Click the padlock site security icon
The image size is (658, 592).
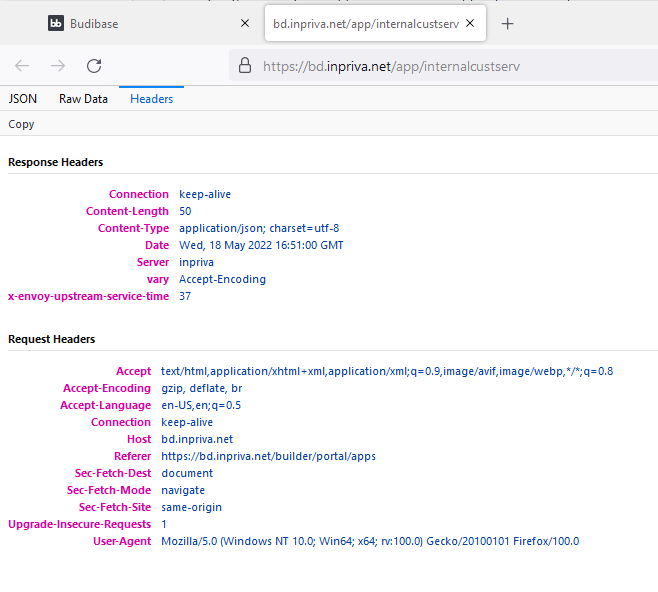[x=245, y=66]
